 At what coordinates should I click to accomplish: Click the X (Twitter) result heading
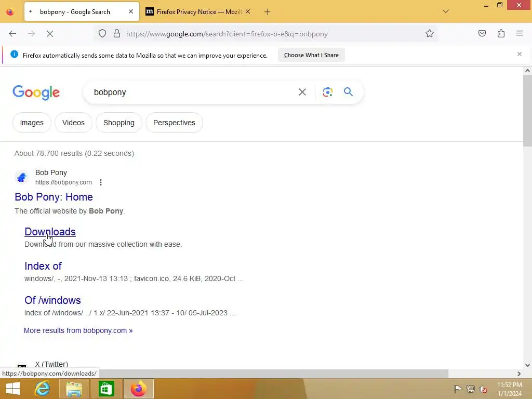click(x=51, y=364)
